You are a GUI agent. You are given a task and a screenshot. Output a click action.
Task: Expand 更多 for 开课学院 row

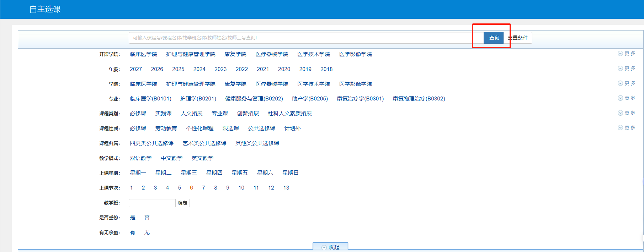click(627, 54)
